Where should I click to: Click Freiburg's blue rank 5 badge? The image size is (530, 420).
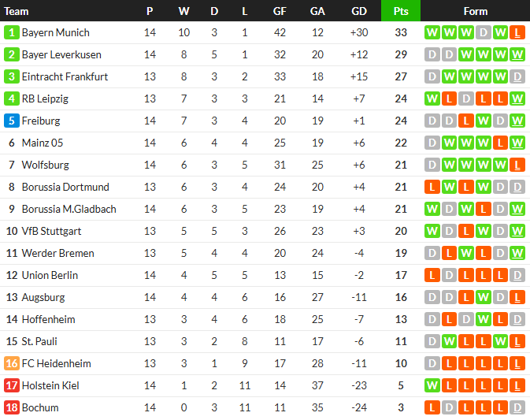coord(11,121)
